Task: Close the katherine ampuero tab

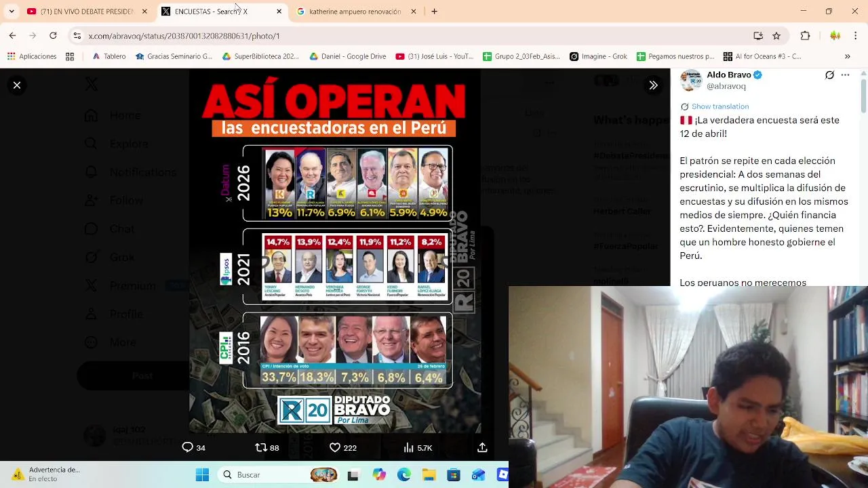Action: pyautogui.click(x=414, y=12)
